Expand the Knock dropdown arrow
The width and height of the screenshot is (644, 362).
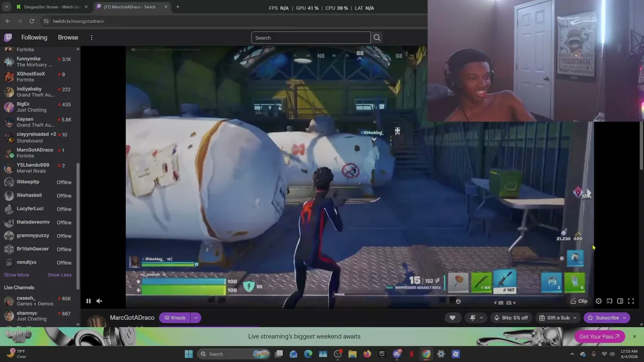point(196,318)
